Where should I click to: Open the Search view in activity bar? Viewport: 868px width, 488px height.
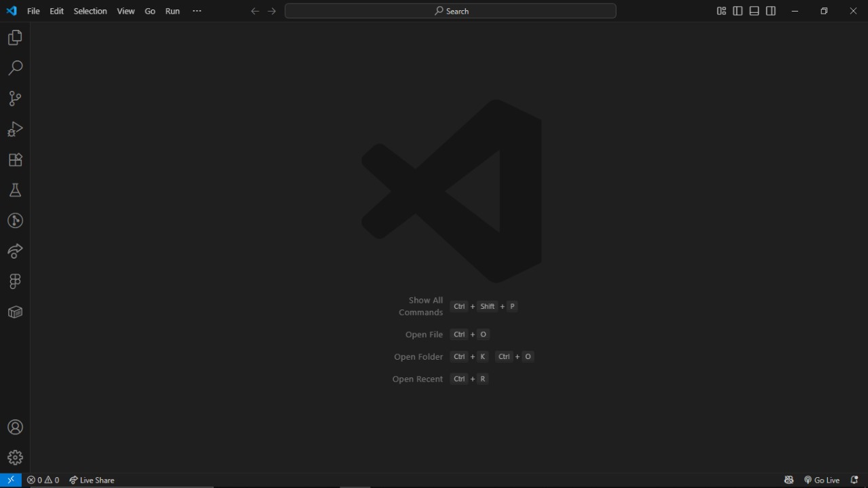[15, 68]
